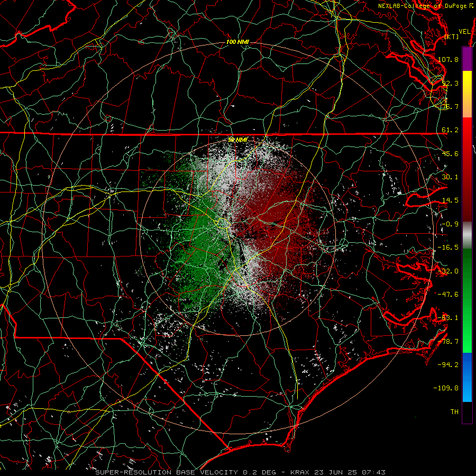This screenshot has width=476, height=476.
Task: Select the 45.6 legend value
Action: coord(450,153)
